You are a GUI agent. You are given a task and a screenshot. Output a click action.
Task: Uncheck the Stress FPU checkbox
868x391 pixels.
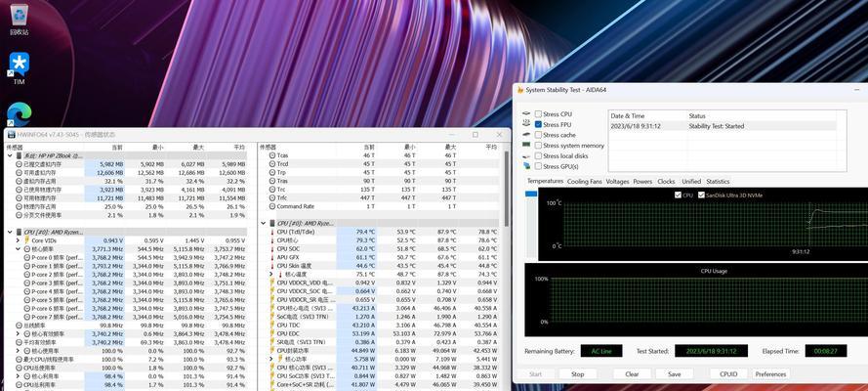point(538,124)
